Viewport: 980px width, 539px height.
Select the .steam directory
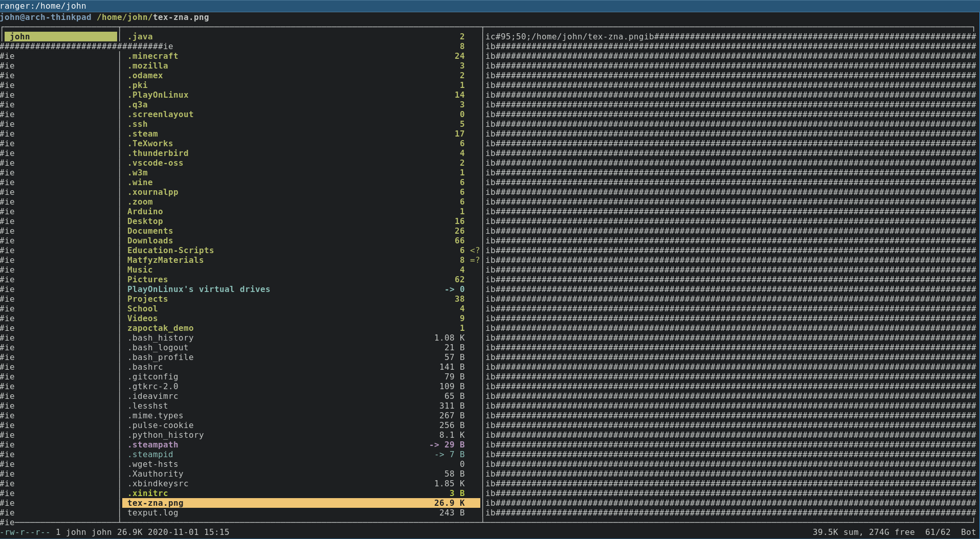(301, 133)
